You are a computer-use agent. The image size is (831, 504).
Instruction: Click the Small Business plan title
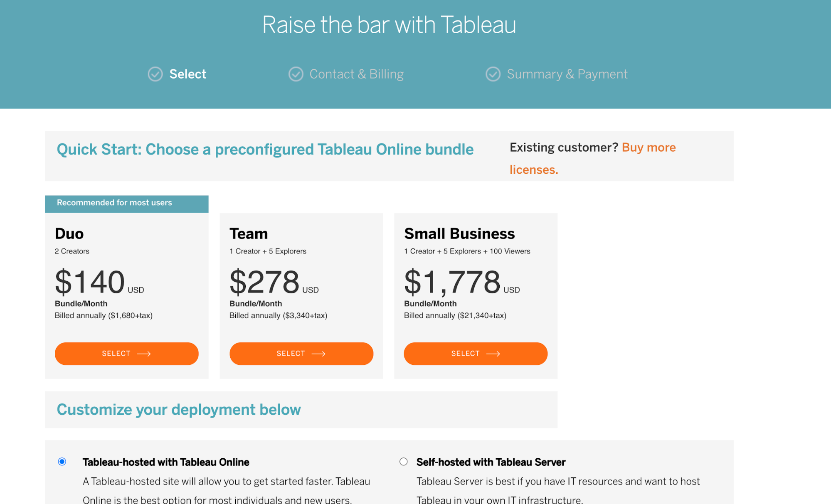click(459, 234)
